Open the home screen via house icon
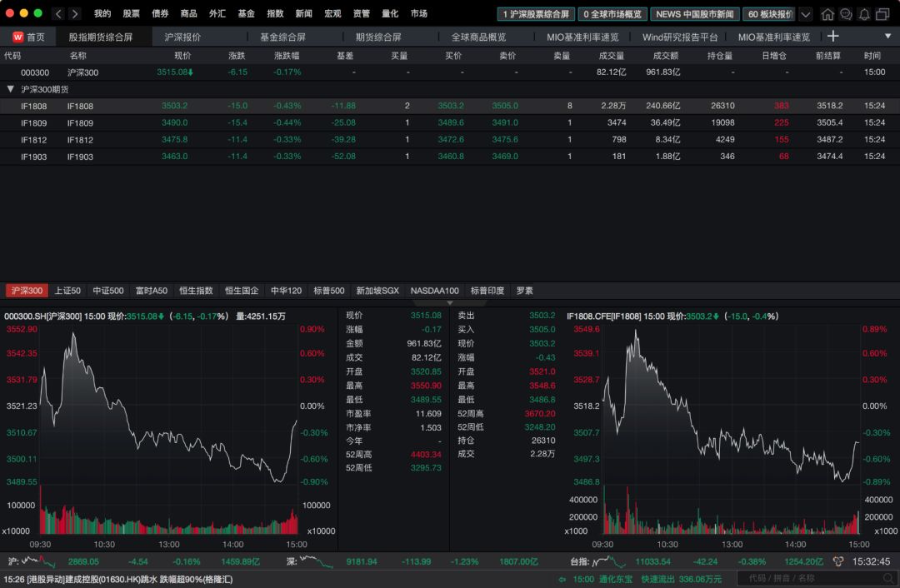This screenshot has height=588, width=900. tap(829, 13)
